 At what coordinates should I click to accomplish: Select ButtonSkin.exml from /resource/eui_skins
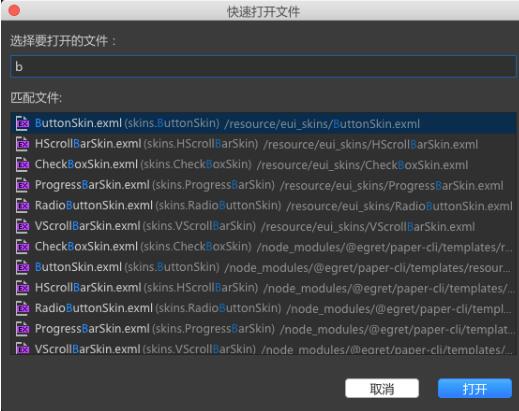click(x=263, y=123)
